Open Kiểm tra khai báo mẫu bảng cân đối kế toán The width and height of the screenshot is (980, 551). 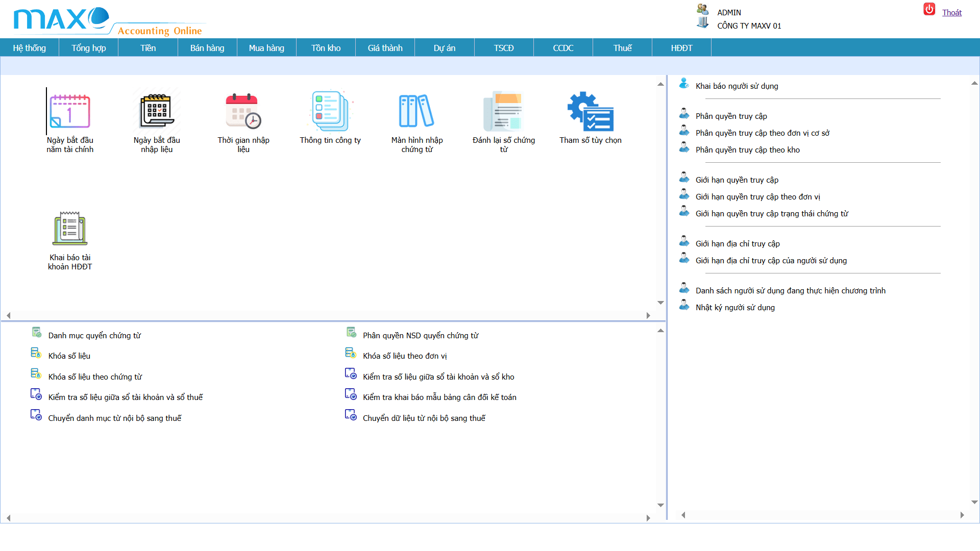pos(439,397)
